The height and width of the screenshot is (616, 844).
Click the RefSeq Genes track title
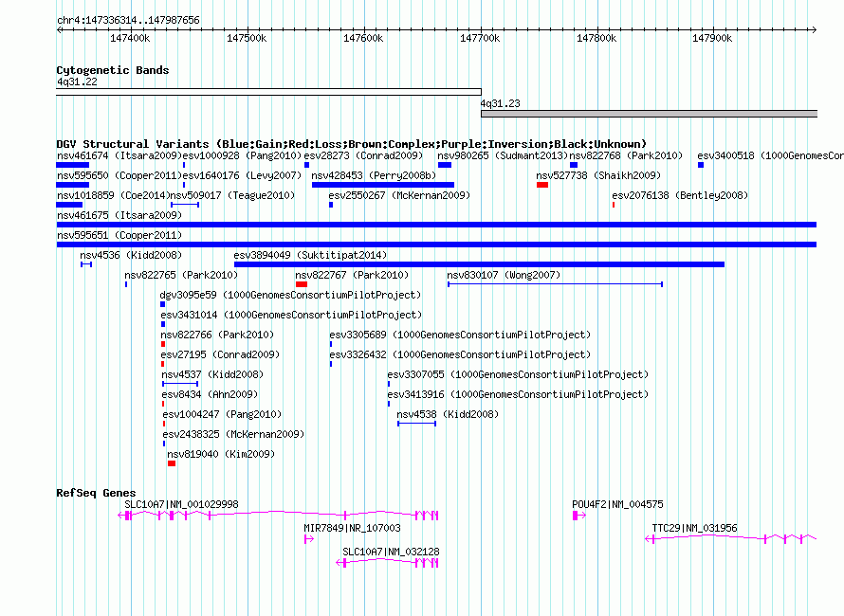click(96, 494)
